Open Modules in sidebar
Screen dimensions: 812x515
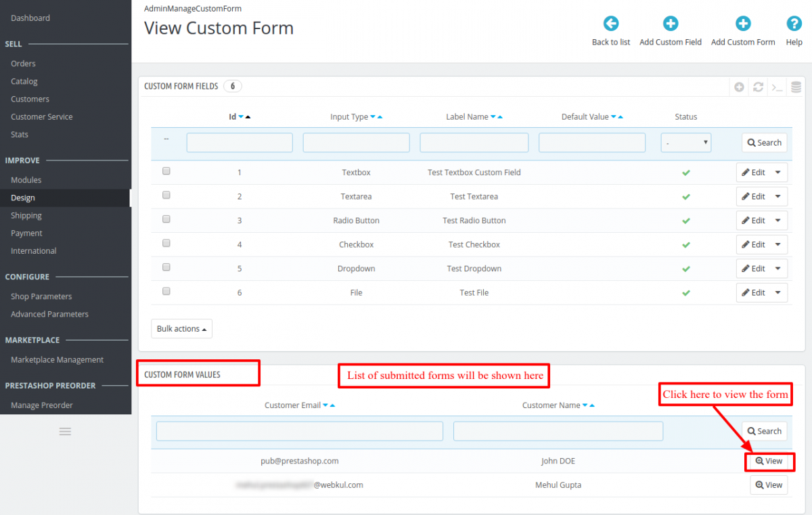[26, 180]
